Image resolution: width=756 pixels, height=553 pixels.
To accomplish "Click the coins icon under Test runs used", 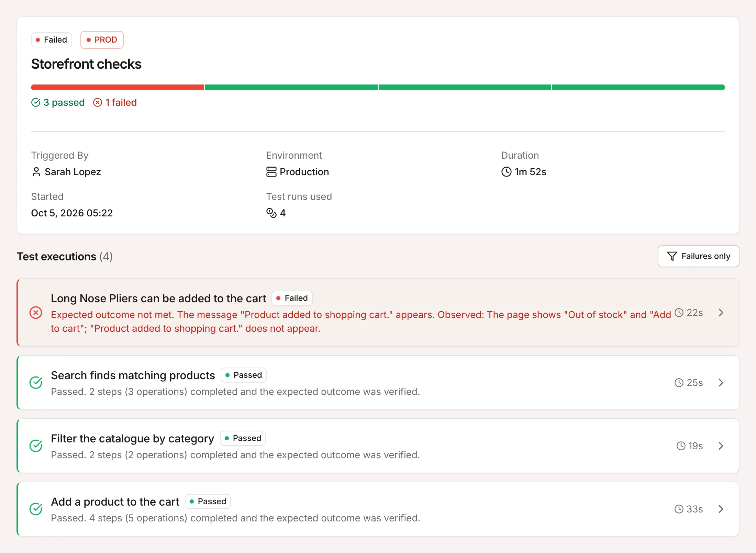I will [x=271, y=213].
